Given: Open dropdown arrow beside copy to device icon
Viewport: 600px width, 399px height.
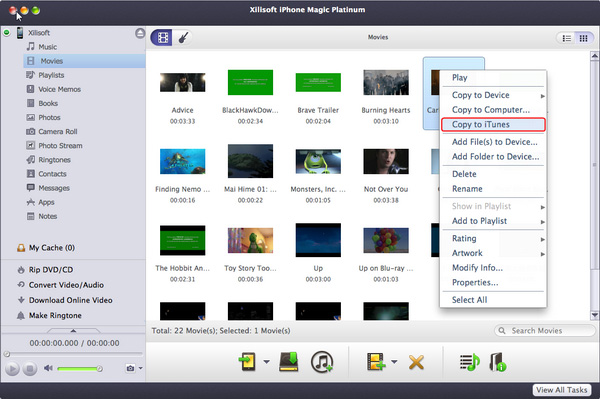Looking at the screenshot, I should point(266,362).
